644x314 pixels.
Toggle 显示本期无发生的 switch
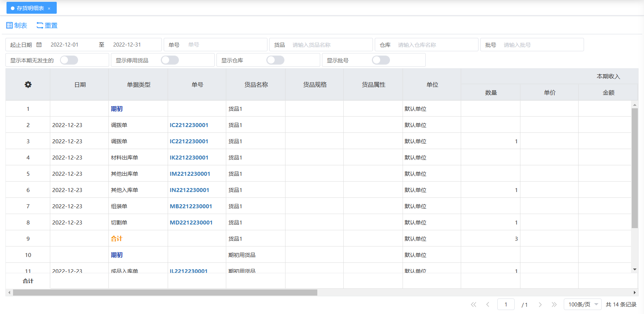point(69,60)
